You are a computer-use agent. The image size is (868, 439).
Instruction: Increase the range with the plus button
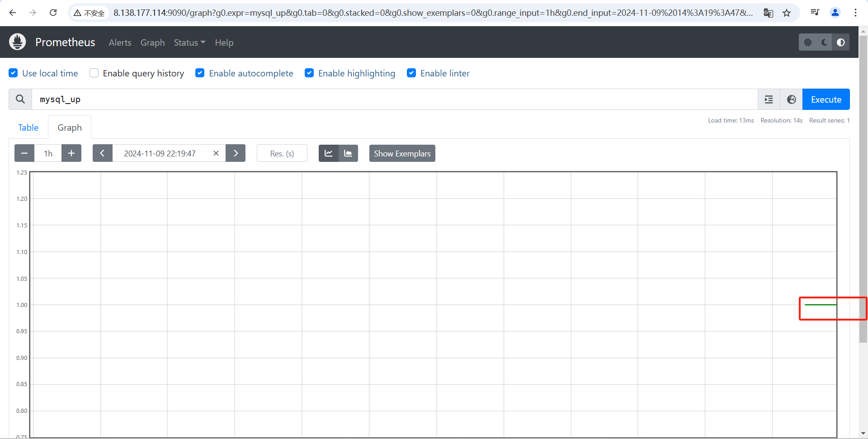click(x=71, y=153)
